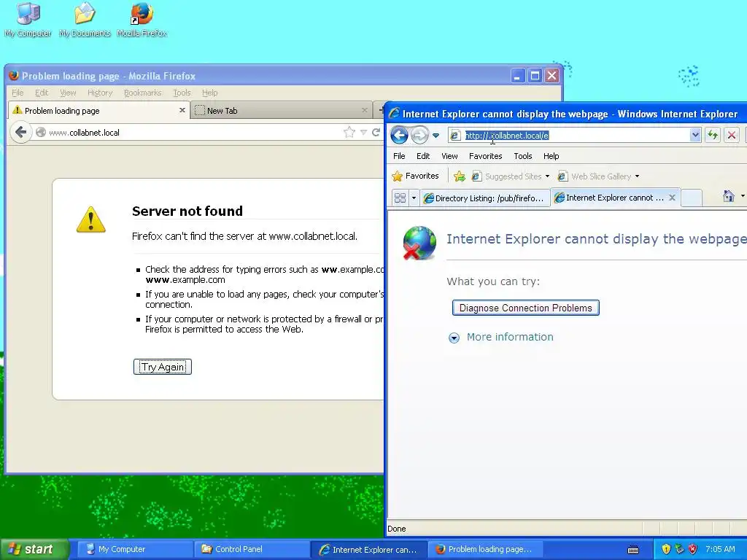This screenshot has height=560, width=747.
Task: Switch to Directory Listing IE tab
Action: (484, 198)
